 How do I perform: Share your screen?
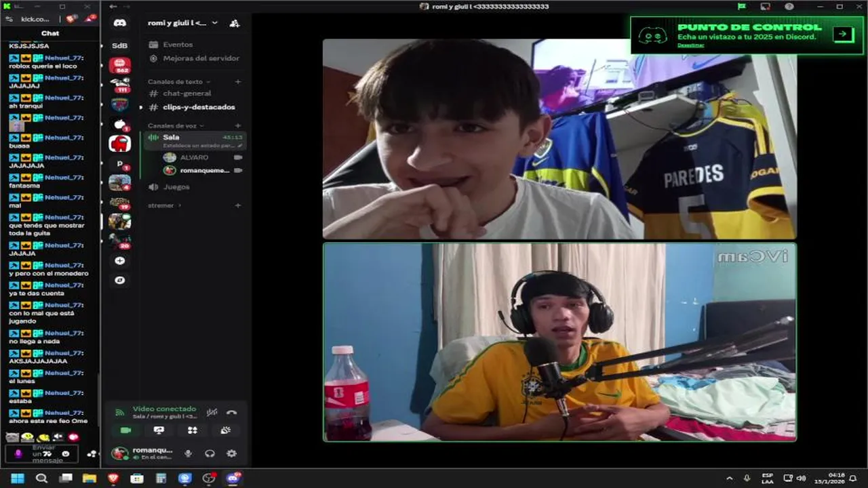[x=159, y=430]
